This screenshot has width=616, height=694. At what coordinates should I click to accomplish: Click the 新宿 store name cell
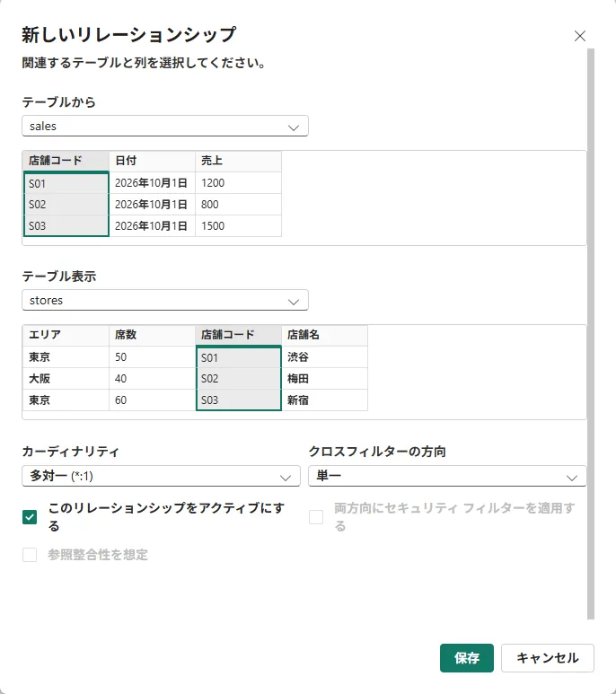pos(325,400)
